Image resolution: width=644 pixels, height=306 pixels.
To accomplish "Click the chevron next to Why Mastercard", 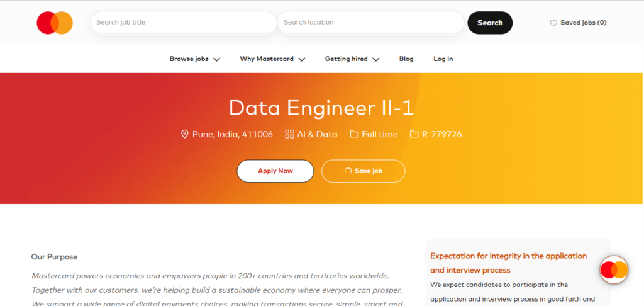I will (301, 59).
